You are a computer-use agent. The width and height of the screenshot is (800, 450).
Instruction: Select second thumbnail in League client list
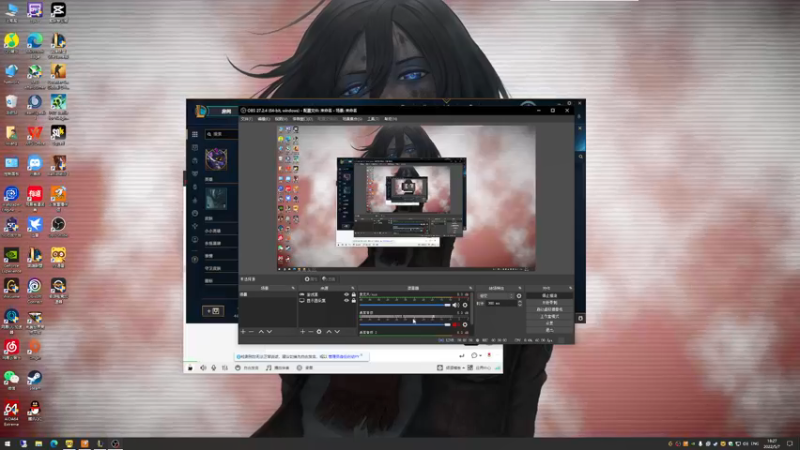pos(216,198)
